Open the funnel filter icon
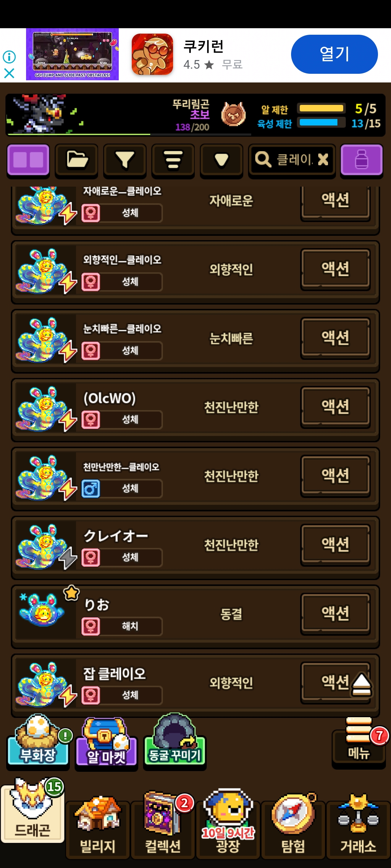 click(x=125, y=160)
